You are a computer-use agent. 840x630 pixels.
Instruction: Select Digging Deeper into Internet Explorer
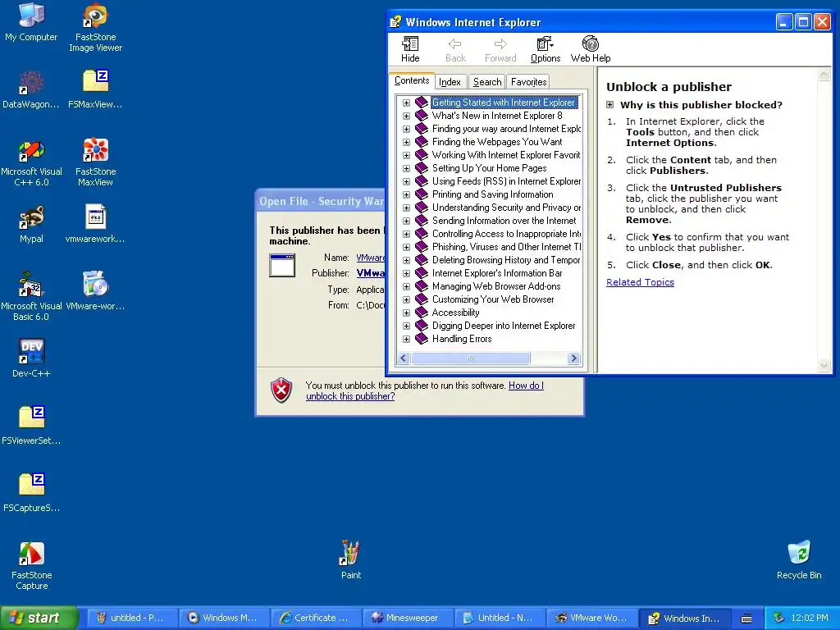[504, 326]
